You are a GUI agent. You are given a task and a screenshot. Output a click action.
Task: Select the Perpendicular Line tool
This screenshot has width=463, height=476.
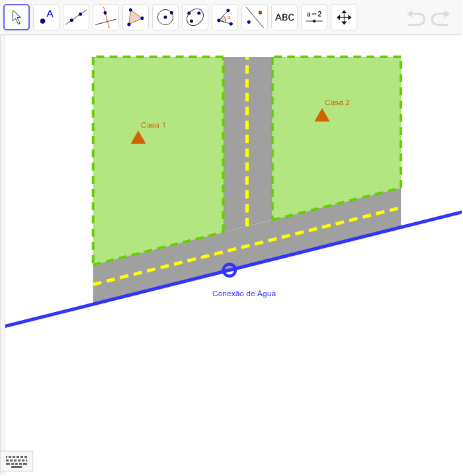[x=106, y=17]
